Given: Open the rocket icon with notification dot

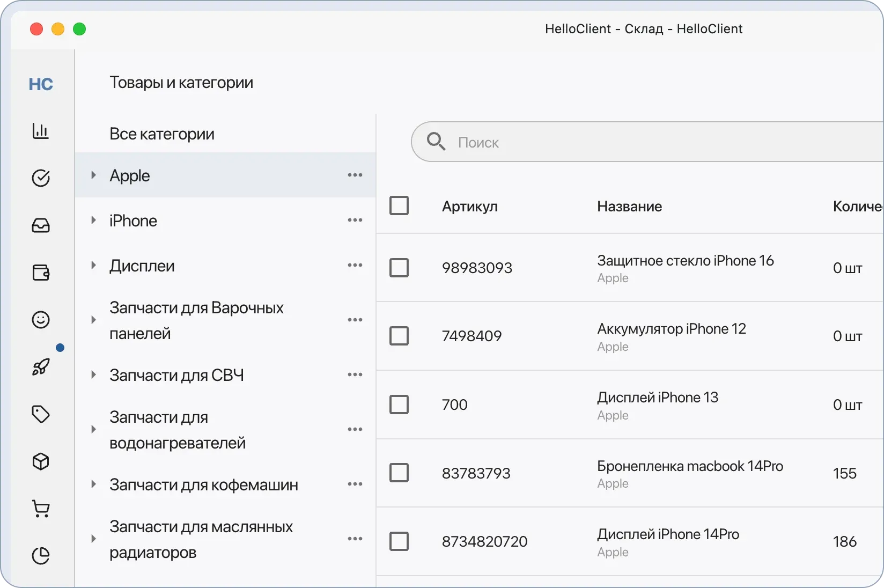Looking at the screenshot, I should coord(41,367).
